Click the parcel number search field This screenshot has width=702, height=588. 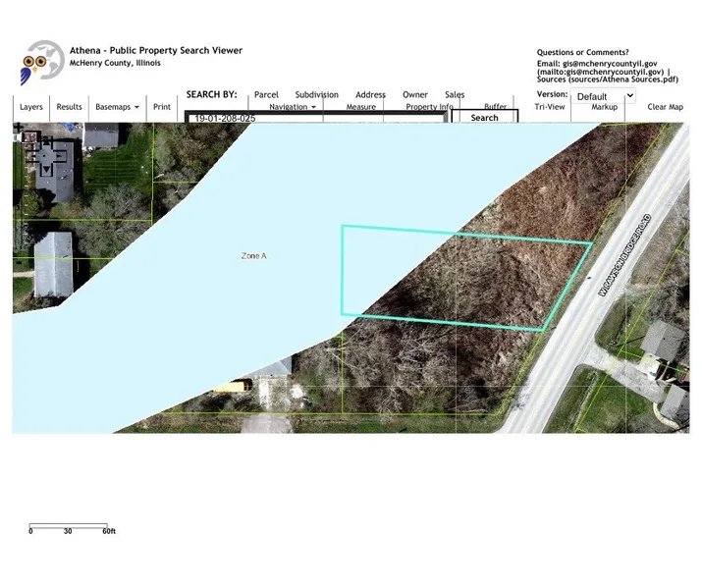point(316,118)
